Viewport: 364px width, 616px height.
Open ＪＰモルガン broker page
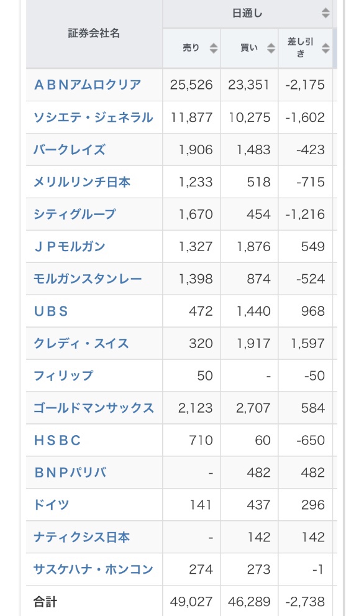pyautogui.click(x=70, y=246)
